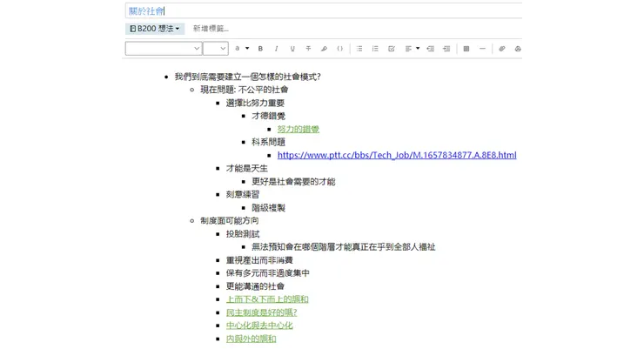Click the line 保有多元而非過度集中
Screen dimensions: 644x349
click(x=268, y=273)
